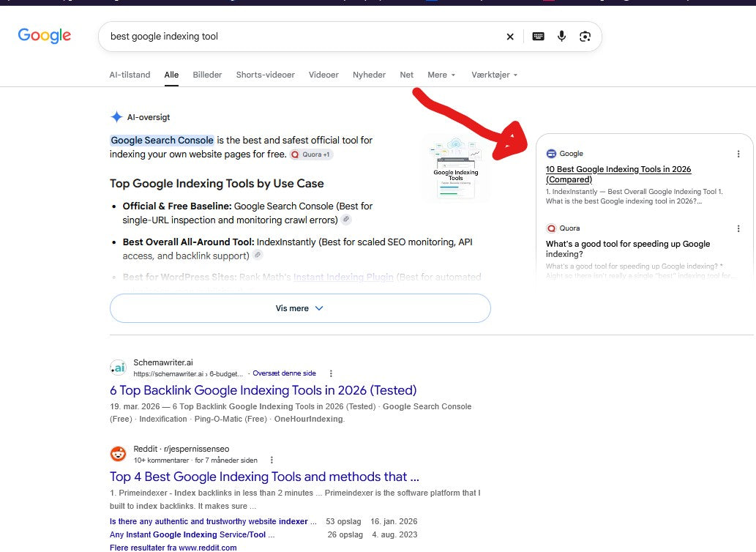
Task: Switch to Billeder tab
Action: [207, 75]
